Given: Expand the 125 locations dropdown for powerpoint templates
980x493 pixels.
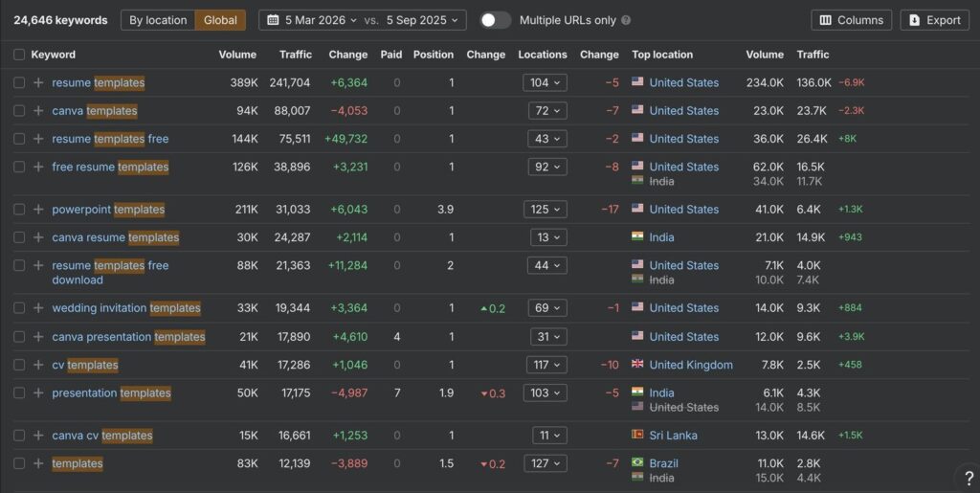Looking at the screenshot, I should point(545,210).
